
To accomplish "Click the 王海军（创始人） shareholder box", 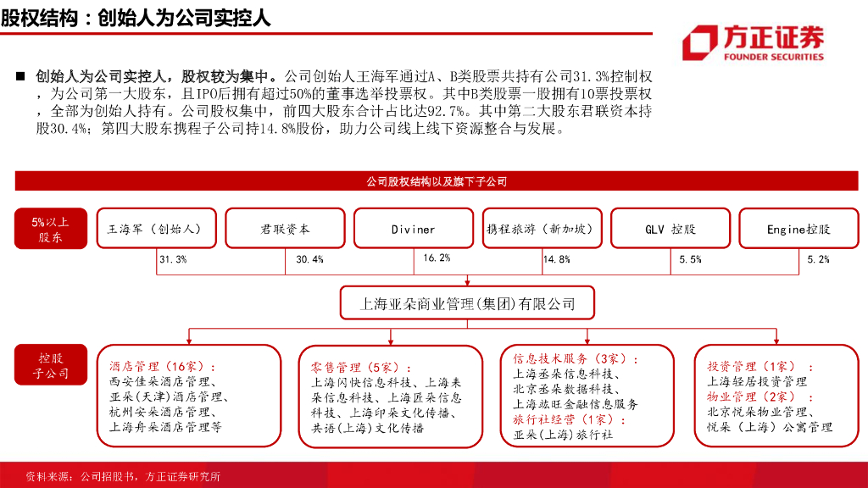I will pyautogui.click(x=157, y=229).
